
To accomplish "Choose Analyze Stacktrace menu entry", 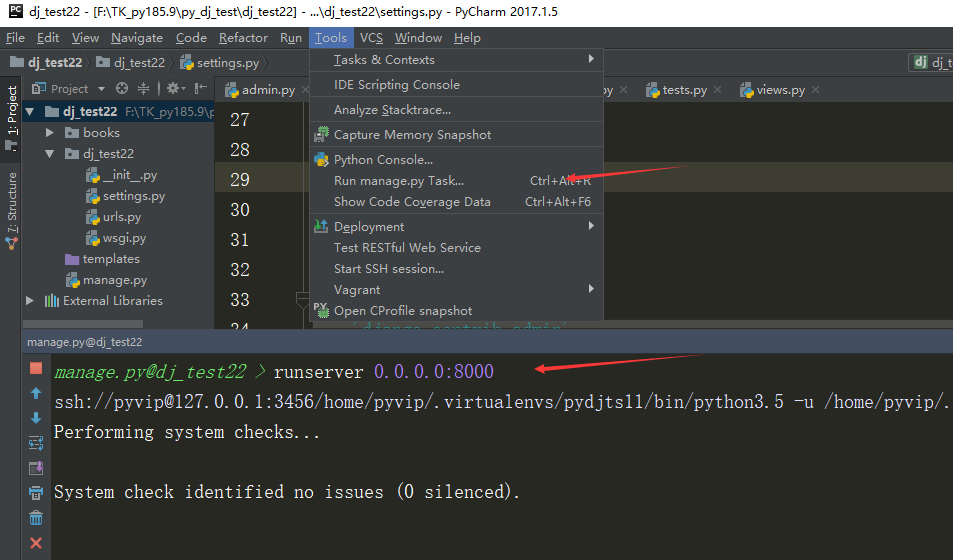I will pyautogui.click(x=456, y=109).
